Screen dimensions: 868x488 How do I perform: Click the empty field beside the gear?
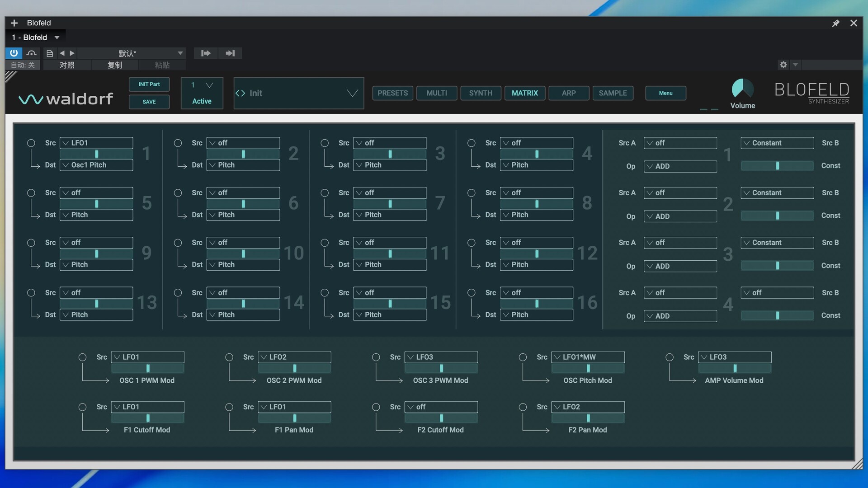(x=832, y=65)
